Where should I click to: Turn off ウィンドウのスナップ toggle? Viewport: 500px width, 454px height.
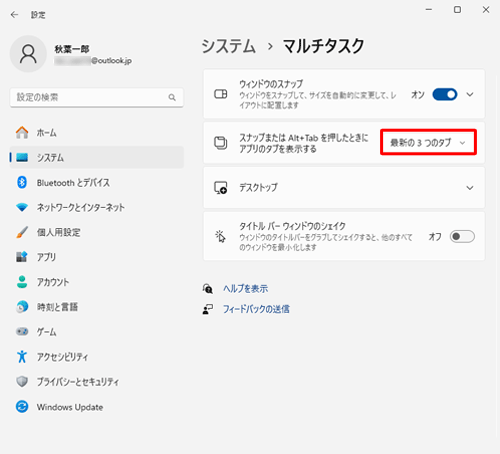click(445, 94)
